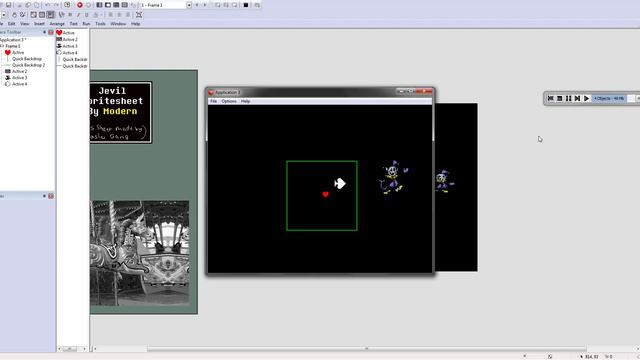This screenshot has width=640, height=360.
Task: Go to next frame arrow
Action: pyautogui.click(x=205, y=5)
